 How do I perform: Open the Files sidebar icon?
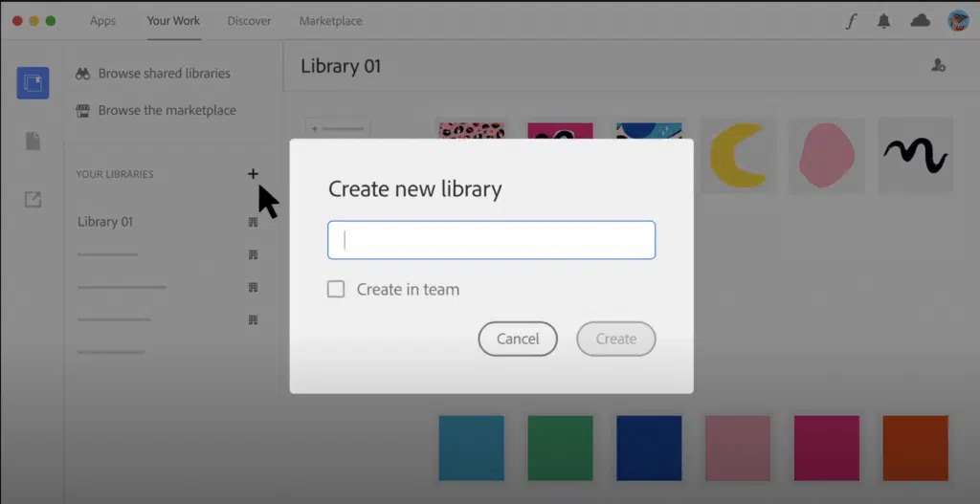[x=33, y=142]
